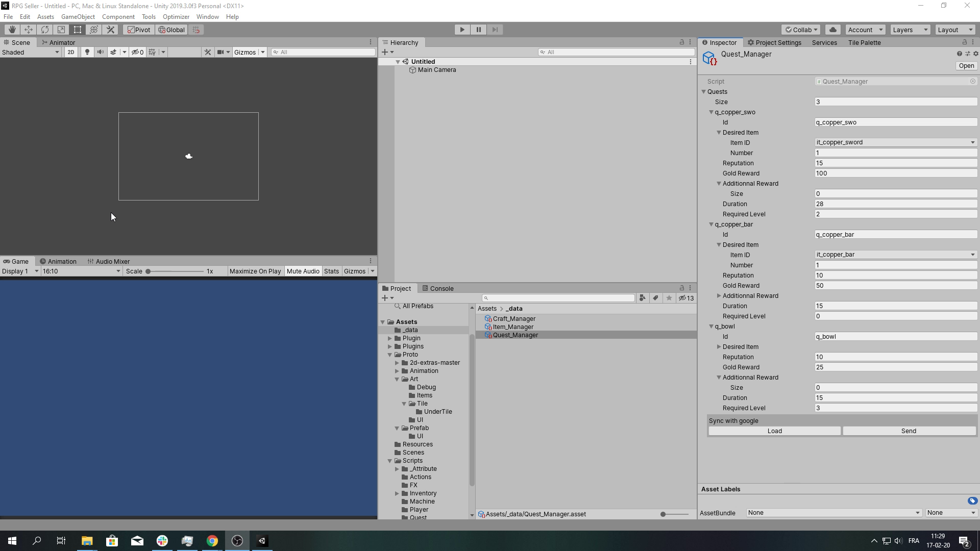Expand the Plugin folder in Project
This screenshot has width=980, height=551.
pyautogui.click(x=390, y=338)
